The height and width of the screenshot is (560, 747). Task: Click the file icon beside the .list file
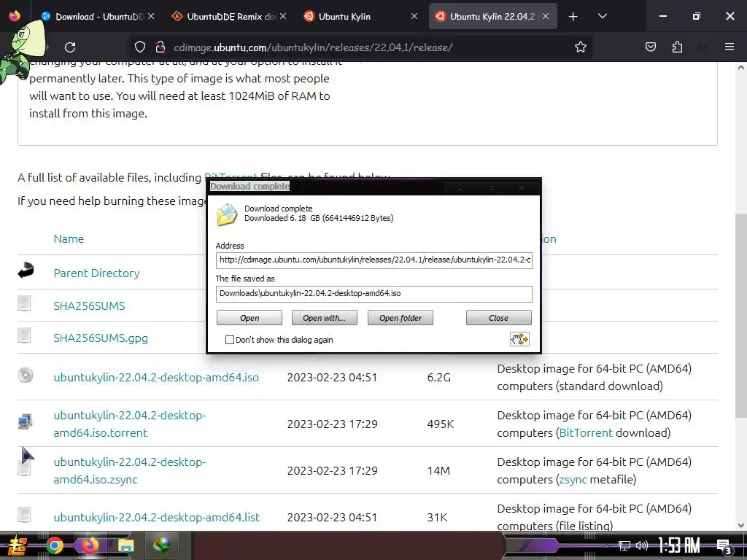click(x=24, y=514)
